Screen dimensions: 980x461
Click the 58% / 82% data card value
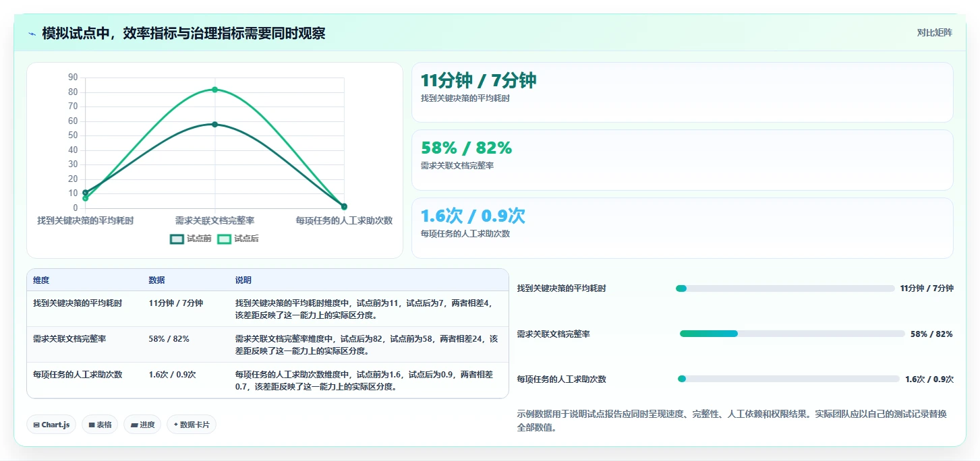(466, 148)
